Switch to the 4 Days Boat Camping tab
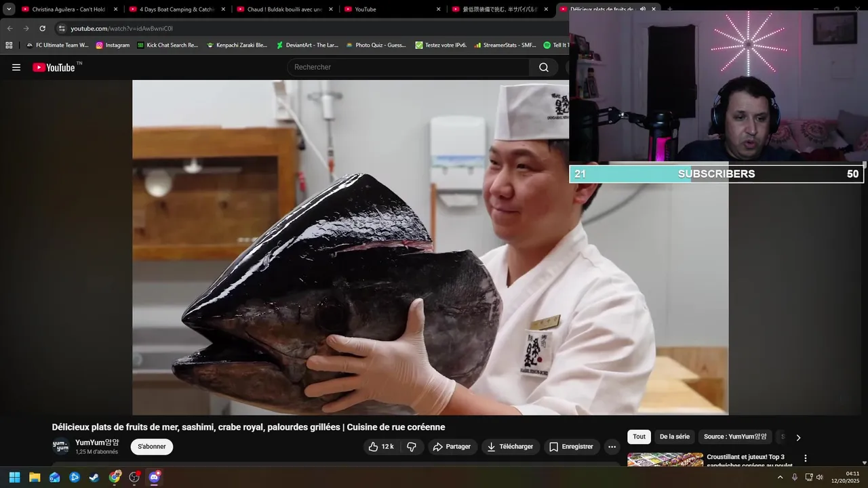868x488 pixels. click(x=176, y=9)
